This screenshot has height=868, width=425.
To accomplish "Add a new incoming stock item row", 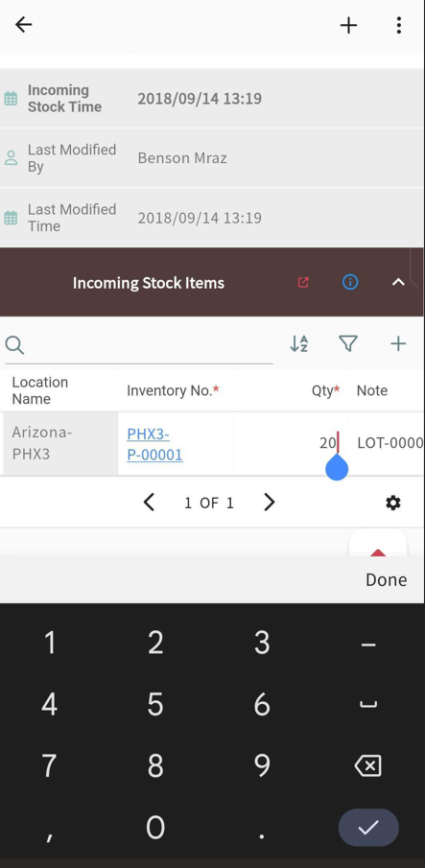I will [x=398, y=343].
